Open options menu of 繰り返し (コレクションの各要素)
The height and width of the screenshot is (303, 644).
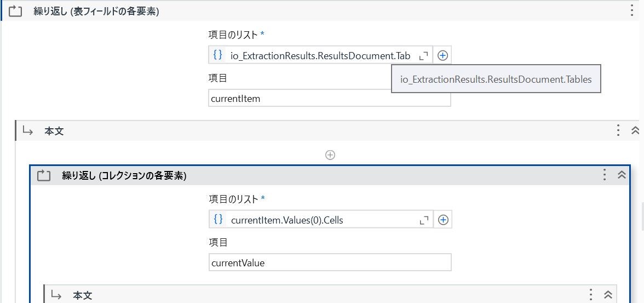click(604, 175)
